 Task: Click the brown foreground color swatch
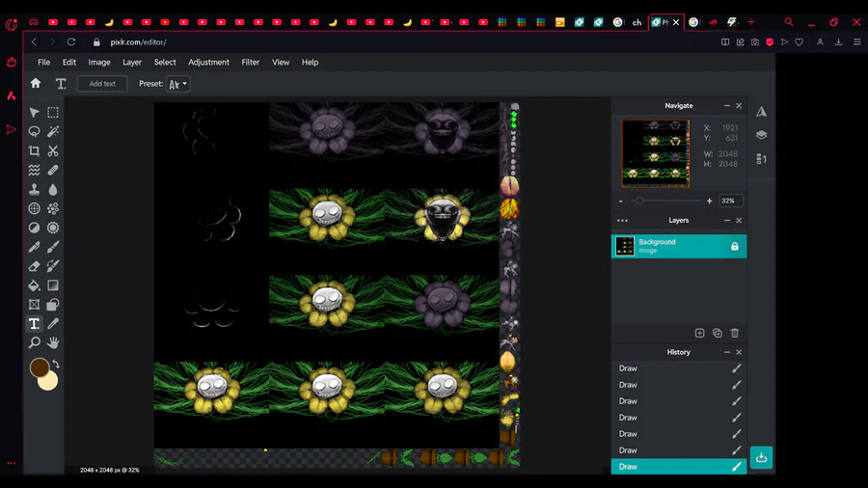pyautogui.click(x=40, y=367)
